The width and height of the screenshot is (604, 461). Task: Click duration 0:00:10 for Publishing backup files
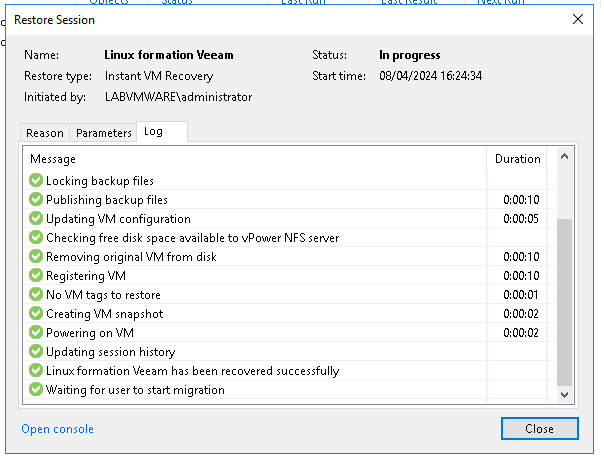(x=521, y=199)
